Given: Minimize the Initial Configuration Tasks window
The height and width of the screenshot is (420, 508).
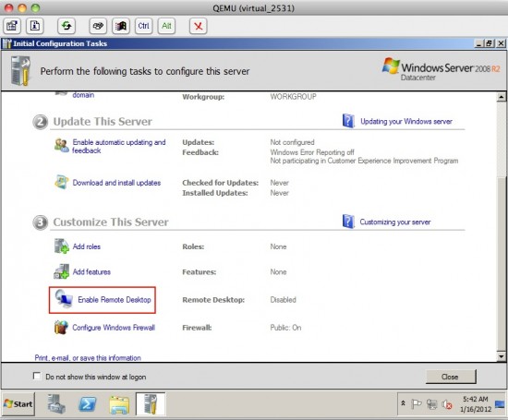Looking at the screenshot, I should (x=479, y=43).
